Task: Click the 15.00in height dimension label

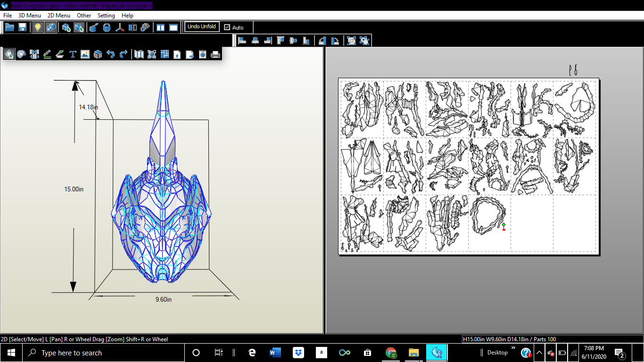Action: coord(74,189)
